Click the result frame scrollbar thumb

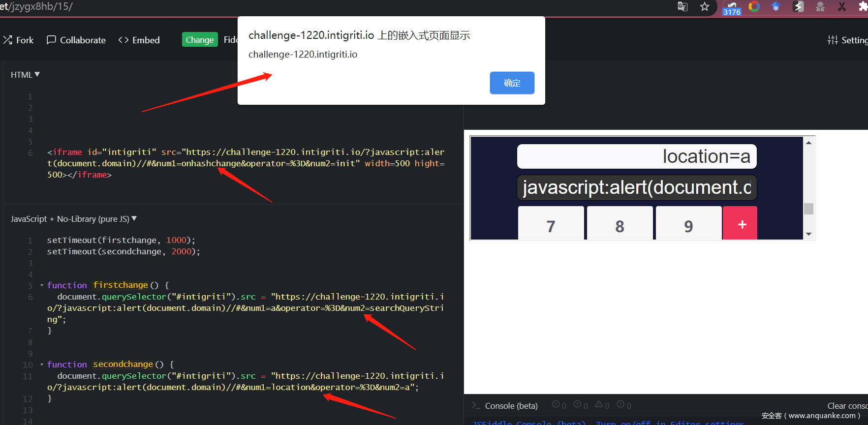click(808, 209)
